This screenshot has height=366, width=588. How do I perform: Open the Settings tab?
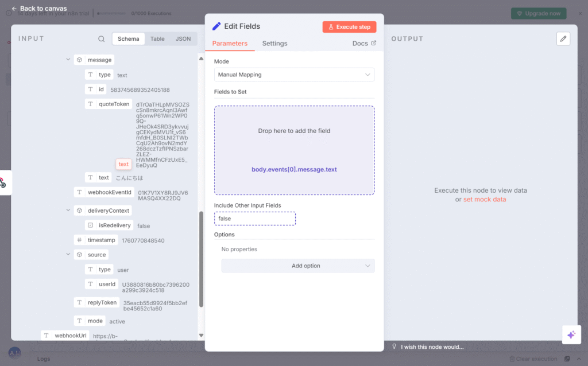pos(274,44)
